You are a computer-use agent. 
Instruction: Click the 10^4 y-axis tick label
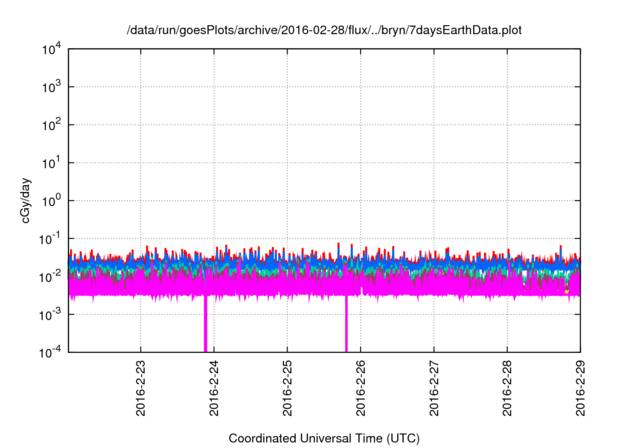click(51, 50)
